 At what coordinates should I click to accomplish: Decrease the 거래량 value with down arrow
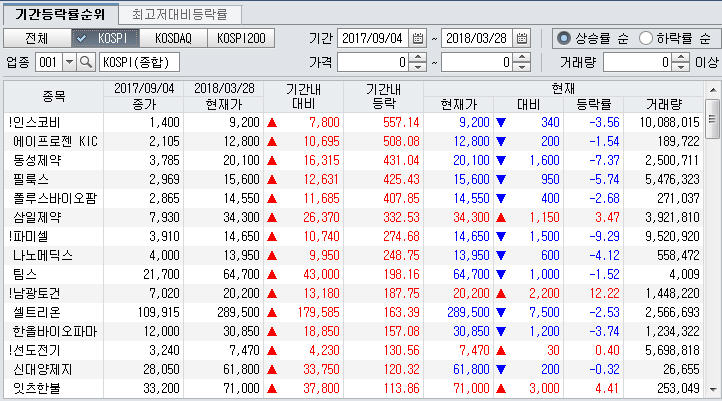coord(681,67)
